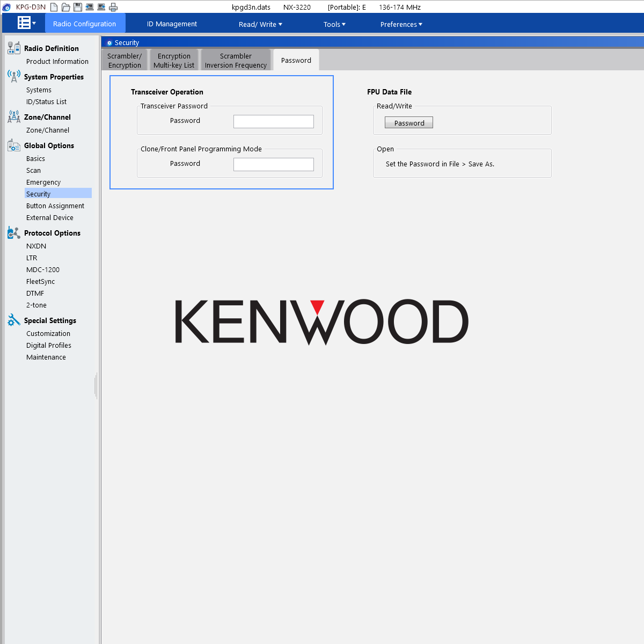The width and height of the screenshot is (644, 644).
Task: Click the read data from transceiver icon
Action: pos(89,7)
